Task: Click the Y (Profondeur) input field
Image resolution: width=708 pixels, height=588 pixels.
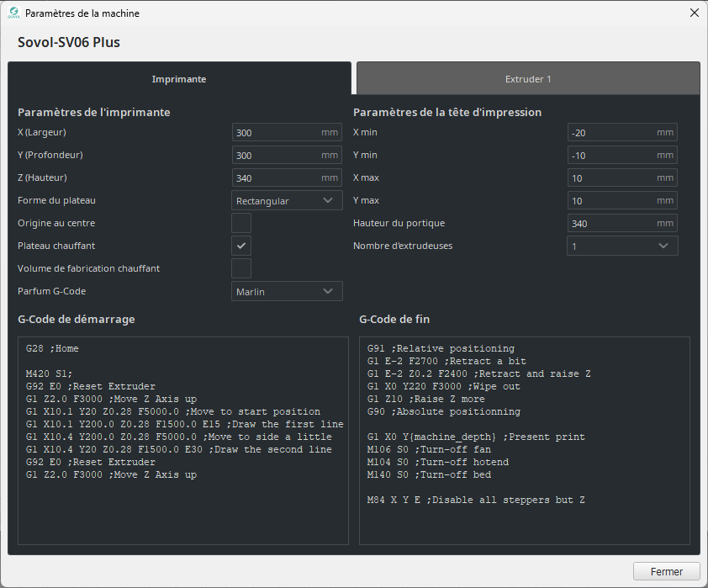Action: coord(287,155)
